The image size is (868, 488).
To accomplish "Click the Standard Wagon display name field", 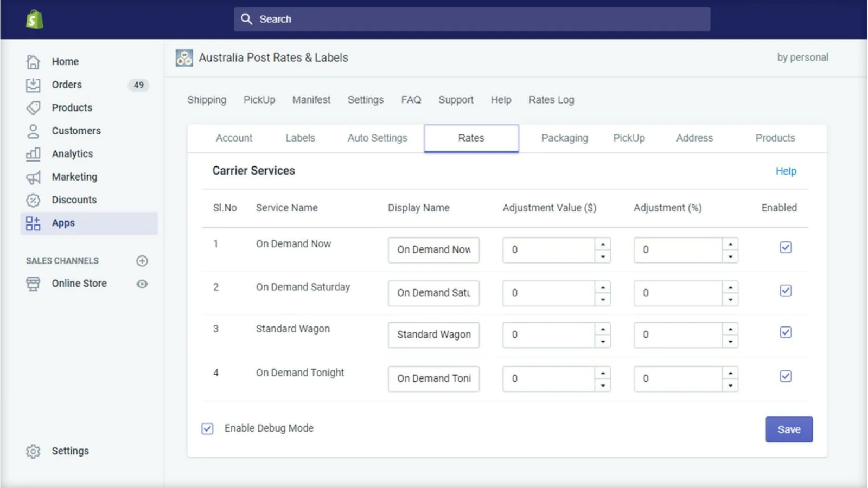I will pyautogui.click(x=433, y=335).
